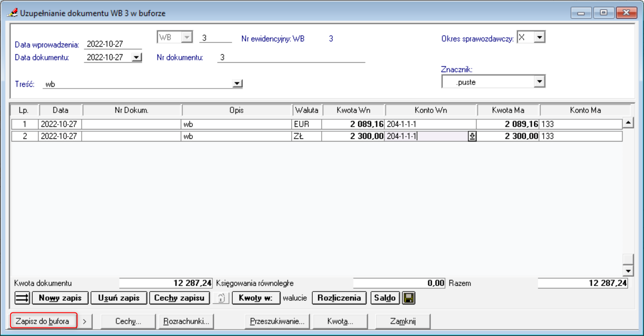Open the Konto Wn lookup arrow in row 2

[x=472, y=137]
